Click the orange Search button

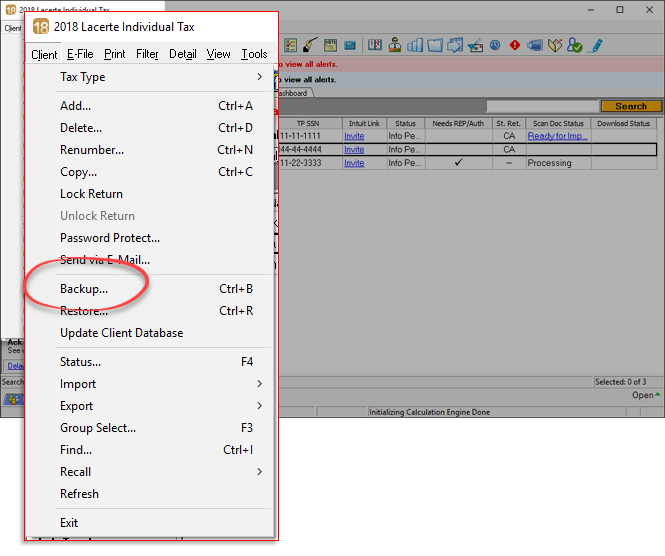[630, 106]
